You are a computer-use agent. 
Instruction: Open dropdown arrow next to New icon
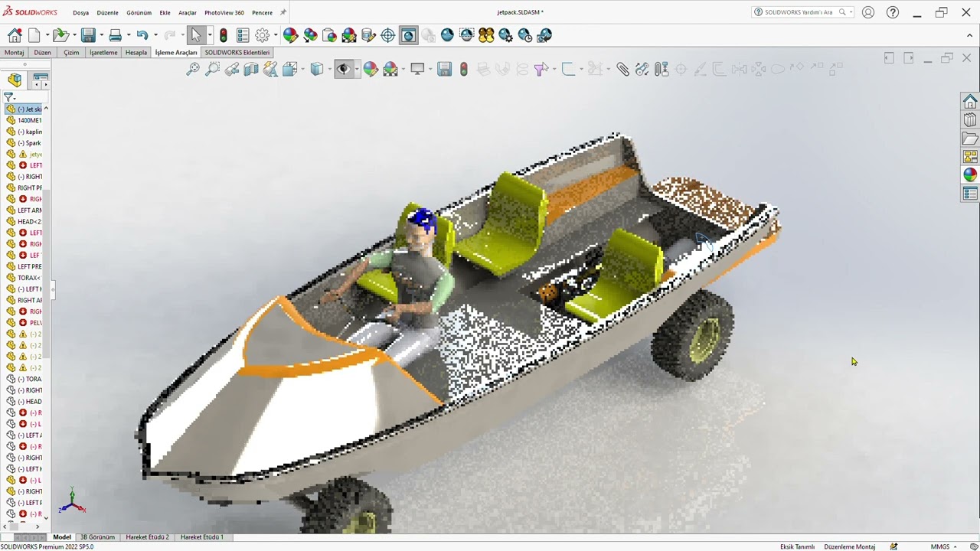tap(47, 35)
